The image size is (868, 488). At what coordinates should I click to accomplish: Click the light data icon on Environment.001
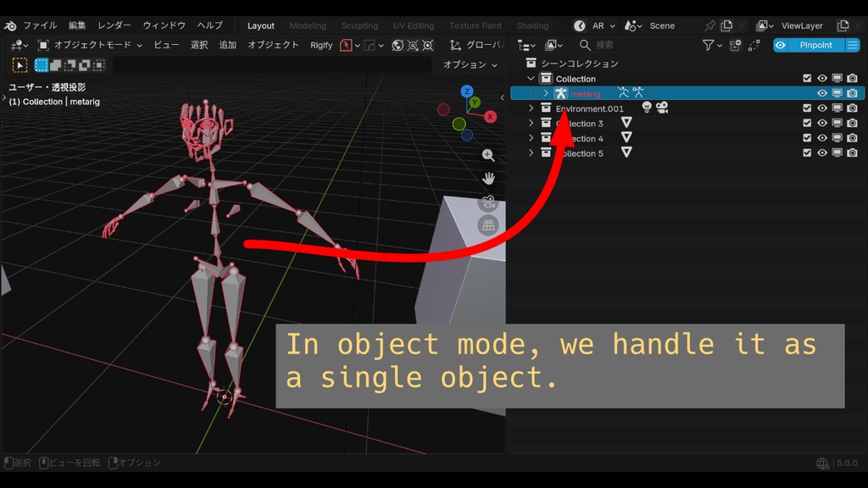coord(648,108)
